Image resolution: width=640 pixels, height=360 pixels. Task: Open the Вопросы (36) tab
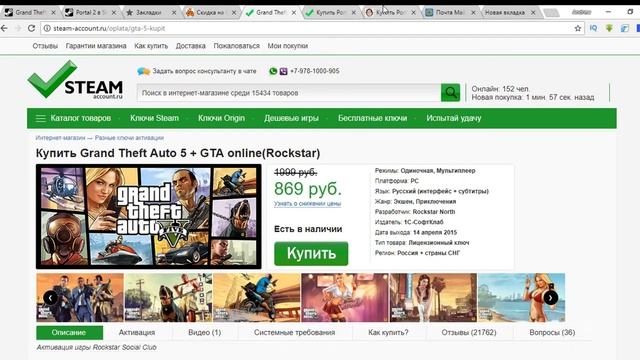(552, 333)
